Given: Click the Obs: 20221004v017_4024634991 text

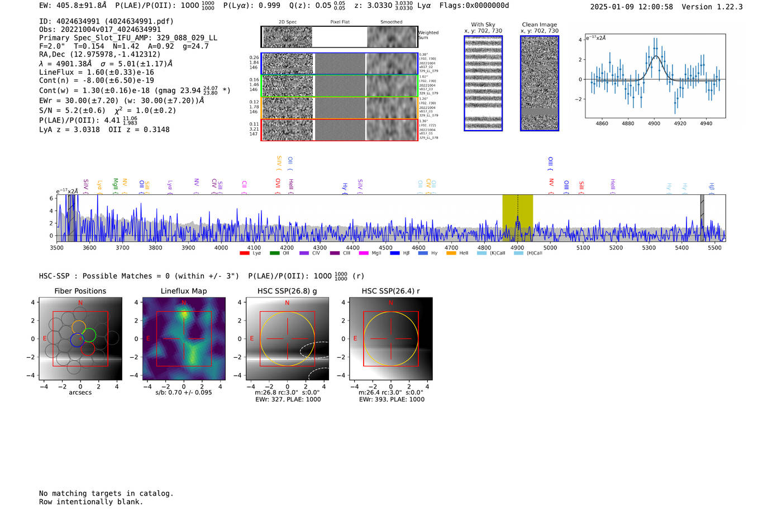Looking at the screenshot, I should [100, 30].
